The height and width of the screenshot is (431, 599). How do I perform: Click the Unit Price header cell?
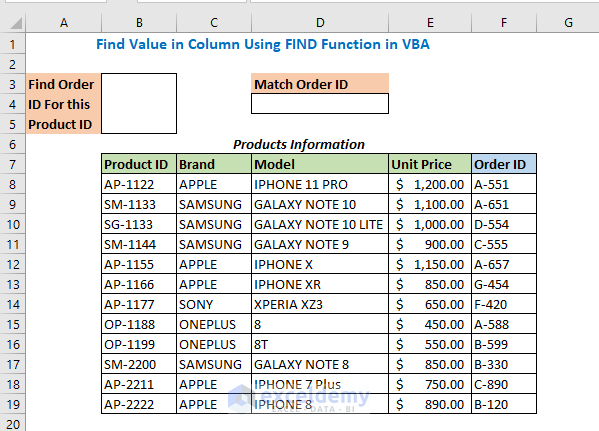click(x=430, y=164)
